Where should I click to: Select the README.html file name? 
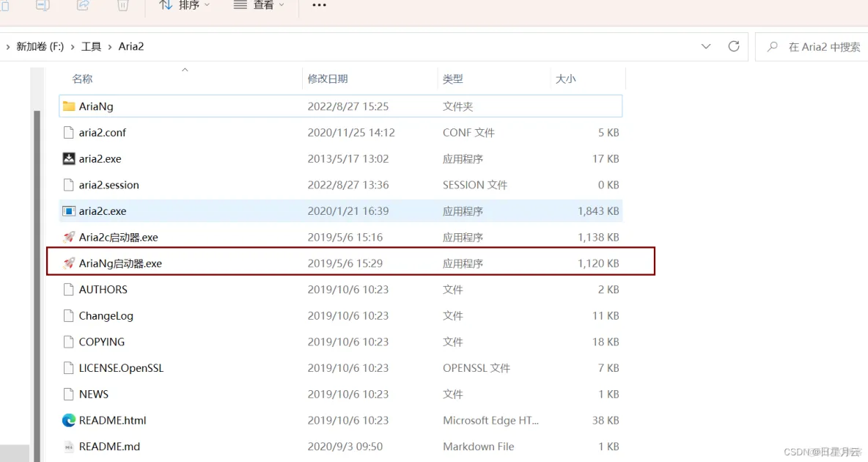click(x=112, y=420)
